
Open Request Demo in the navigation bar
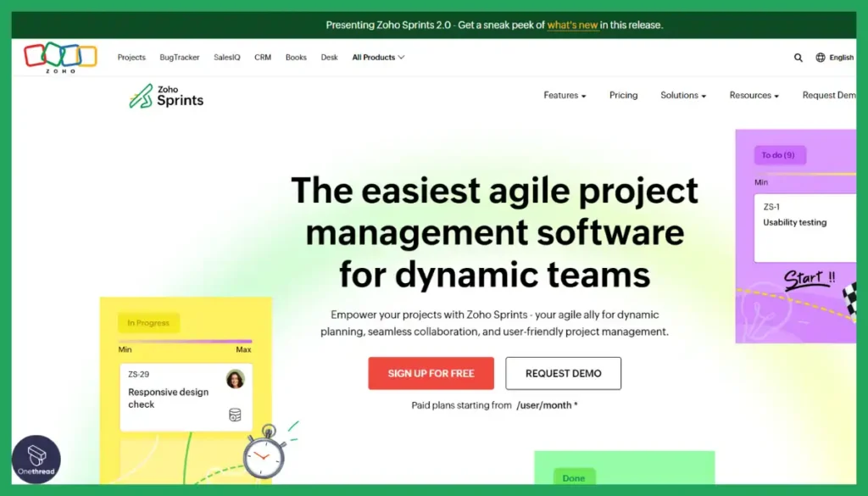(829, 95)
